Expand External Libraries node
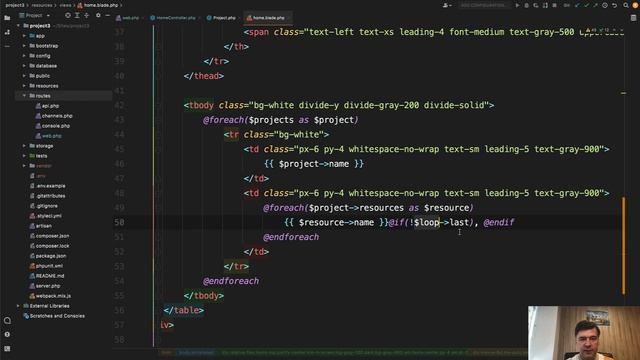640x360 pixels. 18,306
